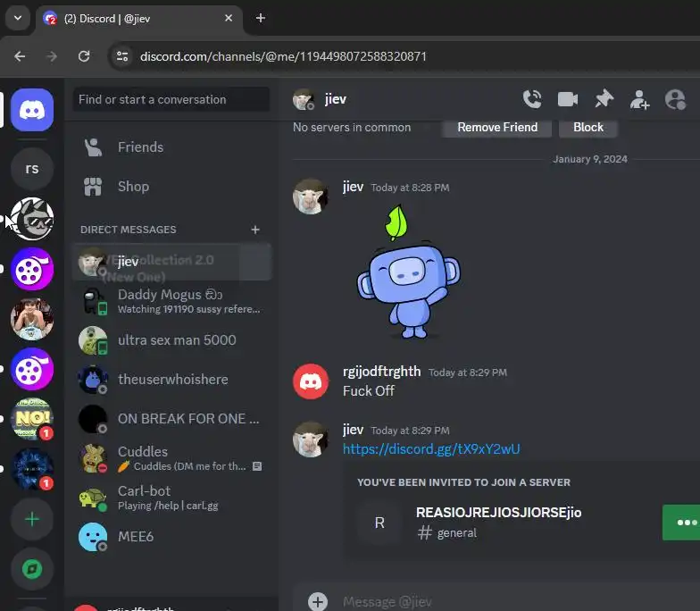Click Add a Server plus icon
Image resolution: width=700 pixels, height=611 pixels.
point(32,519)
